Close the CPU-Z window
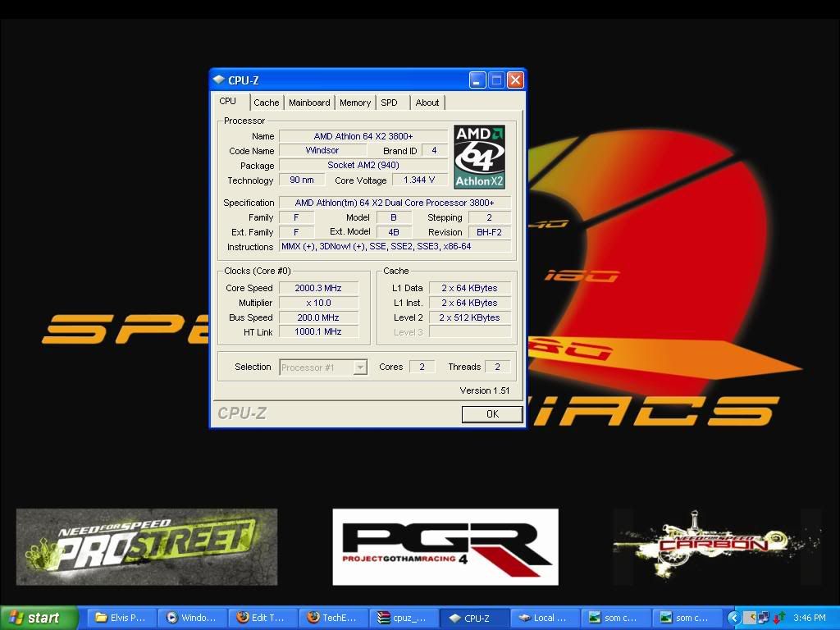 515,80
